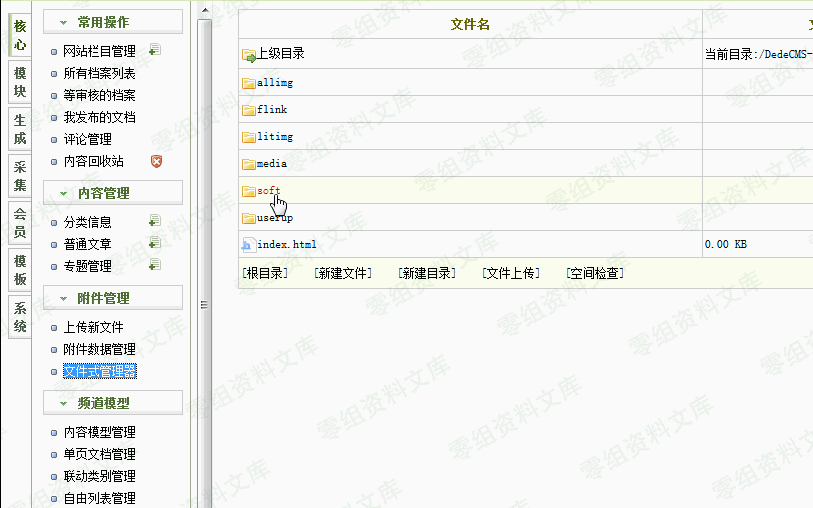This screenshot has width=813, height=508.
Task: Collapse the 内容管理 section header
Action: pyautogui.click(x=112, y=193)
